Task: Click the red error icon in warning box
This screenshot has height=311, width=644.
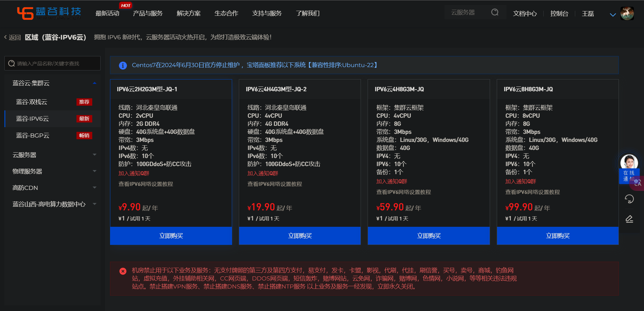Action: (123, 271)
